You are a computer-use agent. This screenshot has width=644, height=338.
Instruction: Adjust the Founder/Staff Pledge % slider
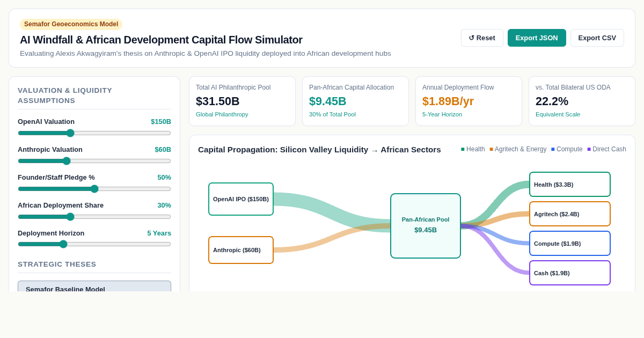click(94, 189)
